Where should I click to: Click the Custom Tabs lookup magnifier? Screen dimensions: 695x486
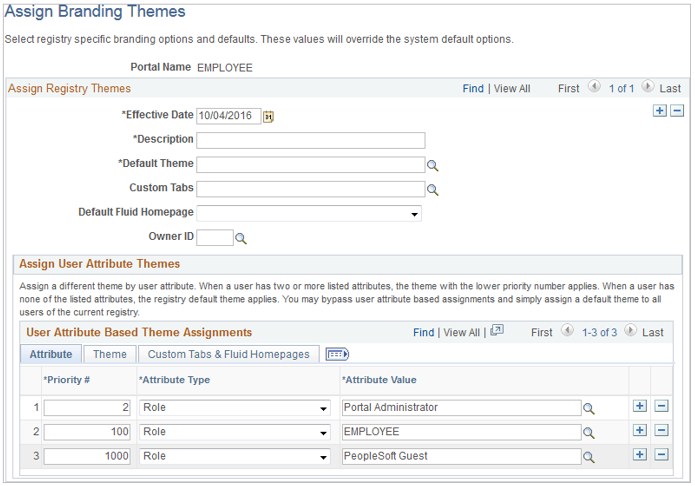click(x=433, y=189)
